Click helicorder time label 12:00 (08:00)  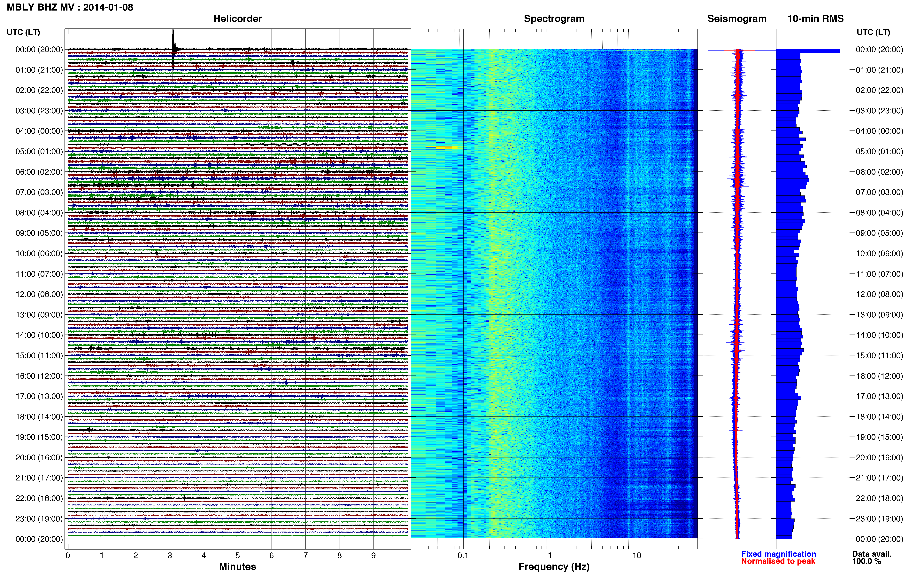click(39, 294)
